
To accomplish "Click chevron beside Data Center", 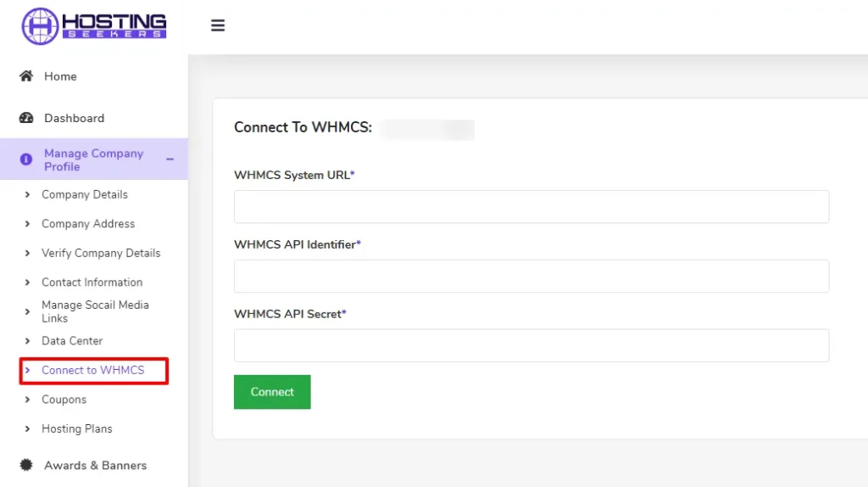I will (x=27, y=341).
